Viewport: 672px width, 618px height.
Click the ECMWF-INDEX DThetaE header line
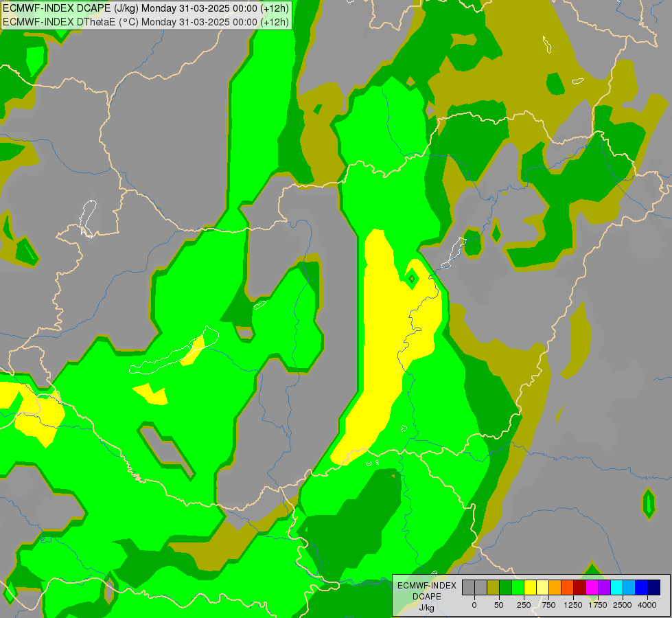pyautogui.click(x=146, y=22)
